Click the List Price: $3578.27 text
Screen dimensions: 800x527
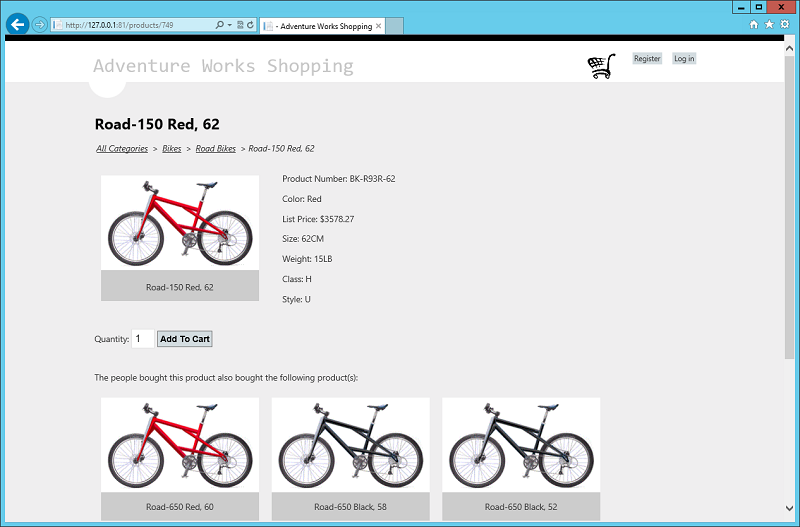pos(318,219)
